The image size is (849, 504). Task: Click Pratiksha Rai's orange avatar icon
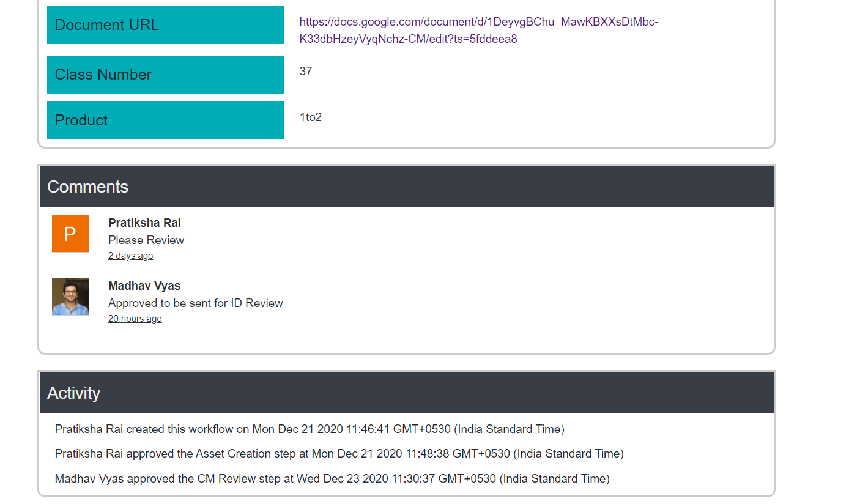[70, 234]
